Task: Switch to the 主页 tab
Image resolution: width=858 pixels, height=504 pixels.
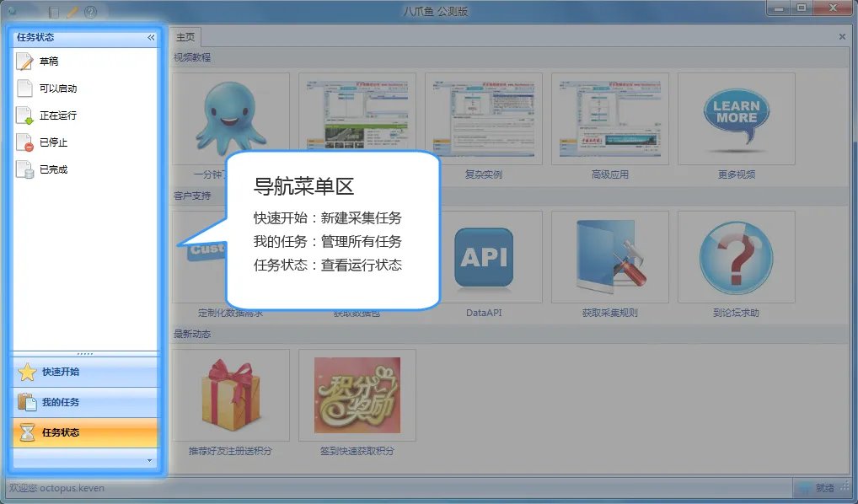Action: click(185, 36)
